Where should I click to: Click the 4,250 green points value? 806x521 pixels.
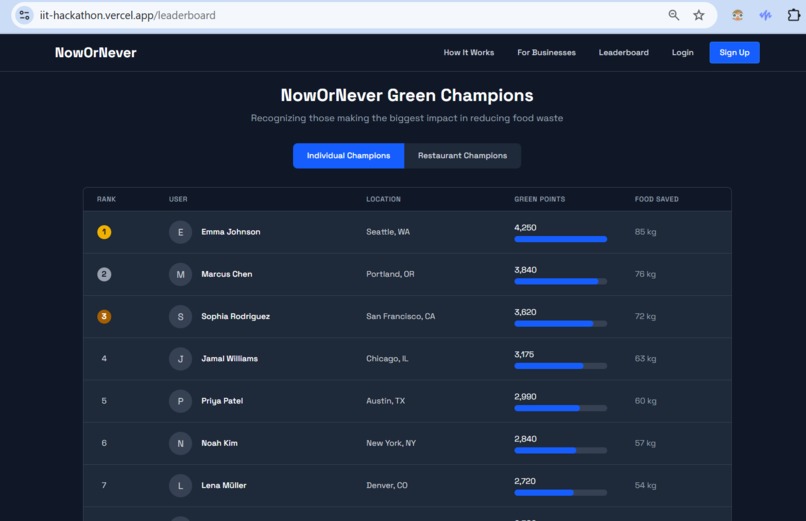pyautogui.click(x=525, y=228)
